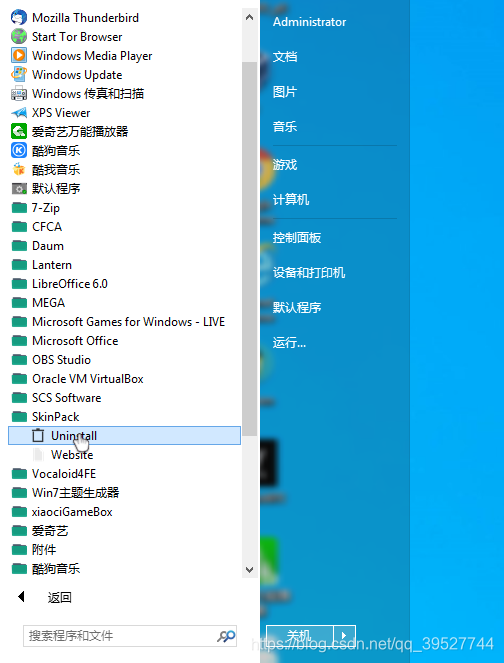Launch the 酷我音乐 icon

tap(19, 170)
